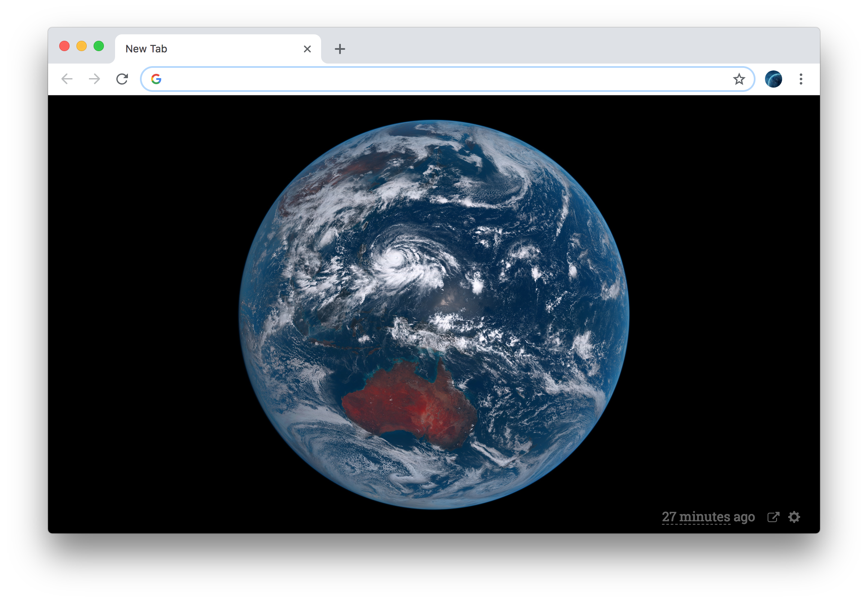Reload the current page

click(x=122, y=79)
